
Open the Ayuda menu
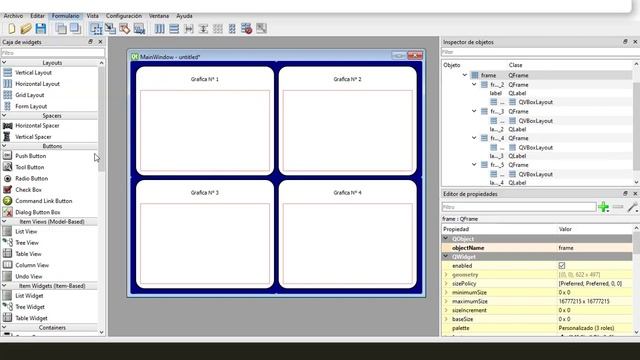pyautogui.click(x=184, y=16)
